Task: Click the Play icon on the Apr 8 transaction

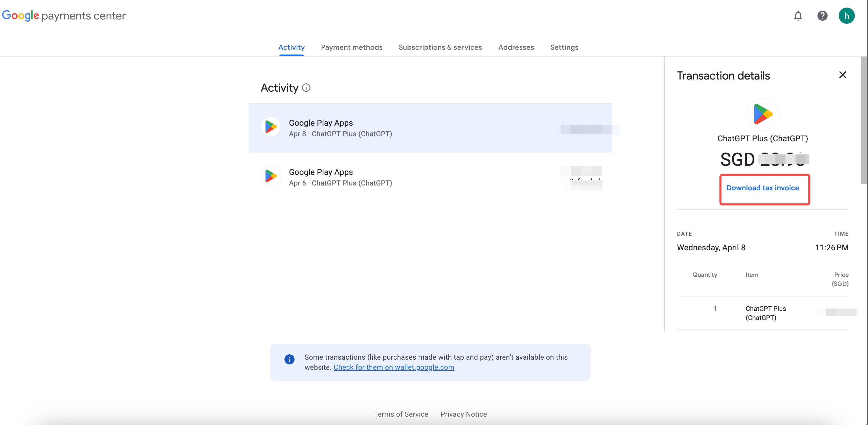Action: [x=271, y=127]
